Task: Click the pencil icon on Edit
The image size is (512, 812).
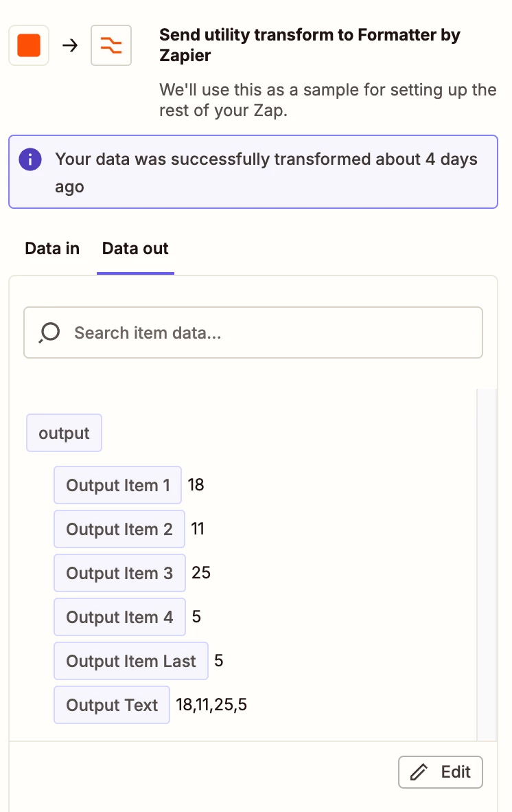Action: point(418,772)
